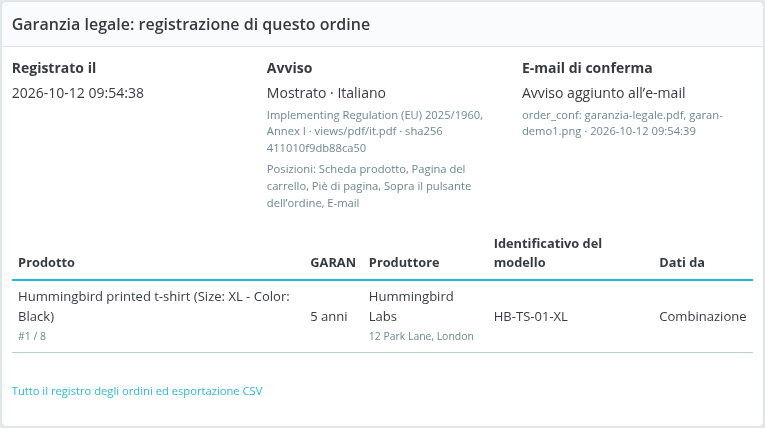Screen dimensions: 765x428
Task: Click the product reference '#1 / 8'
Action: point(32,336)
